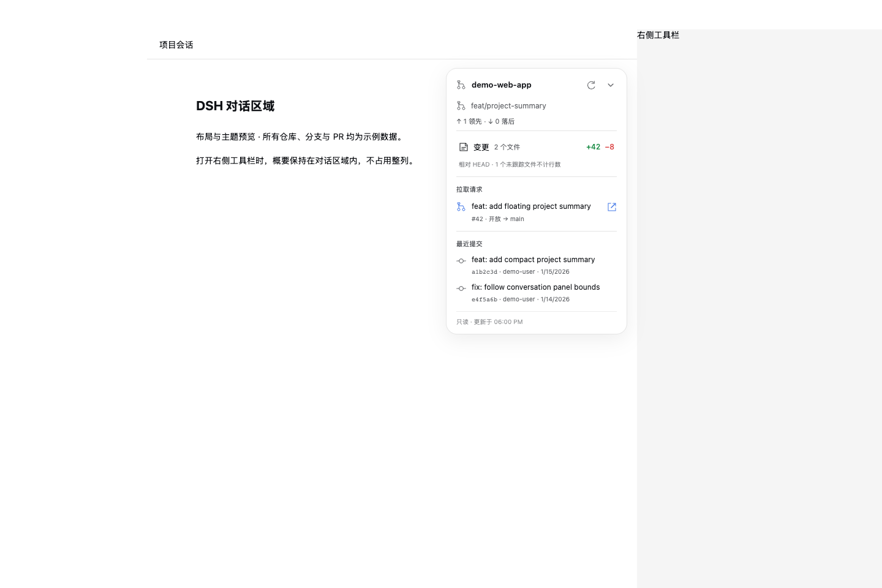Select commit fix: follow conversation panel bounds
This screenshot has height=588, width=882.
535,287
